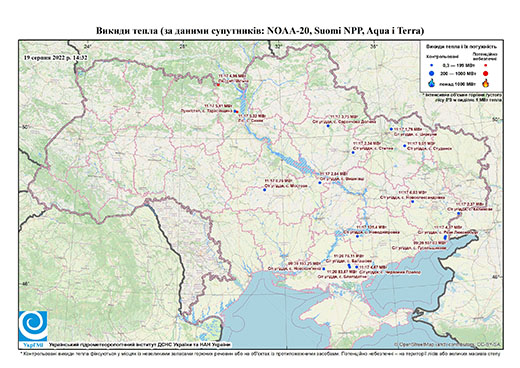This screenshot has height=368, width=520.
Task: Select the blue marker for 163,25 MWt hotspot
Action: pos(324,269)
